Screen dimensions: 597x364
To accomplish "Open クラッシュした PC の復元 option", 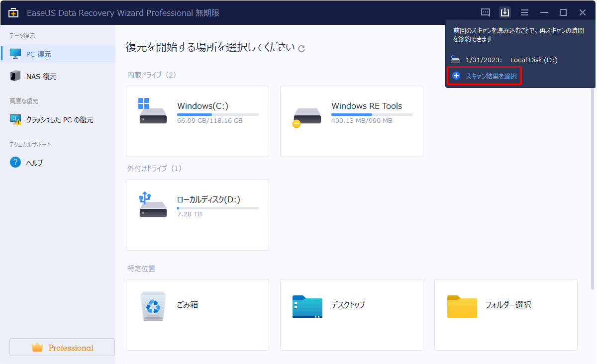I will click(x=58, y=119).
